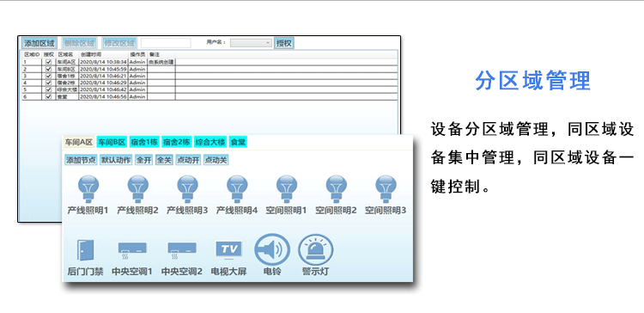Click the 产线照明1 light bulb icon

(x=88, y=189)
